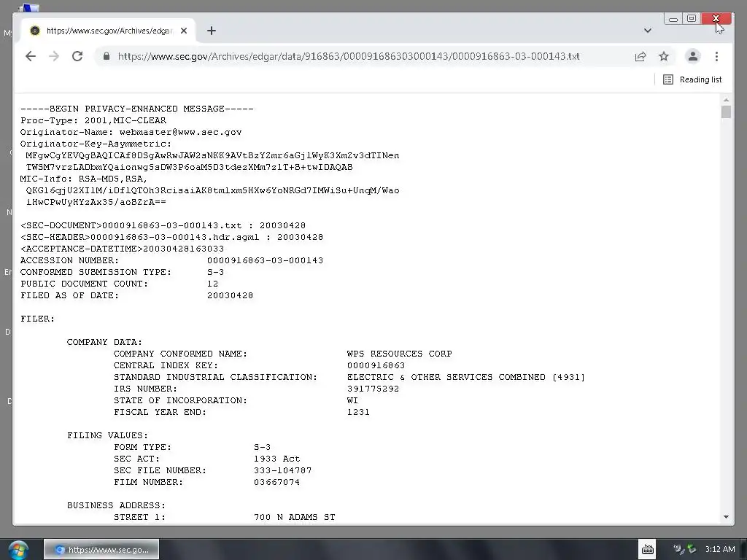747x560 pixels.
Task: Click the scrollbar up arrow
Action: pyautogui.click(x=726, y=100)
